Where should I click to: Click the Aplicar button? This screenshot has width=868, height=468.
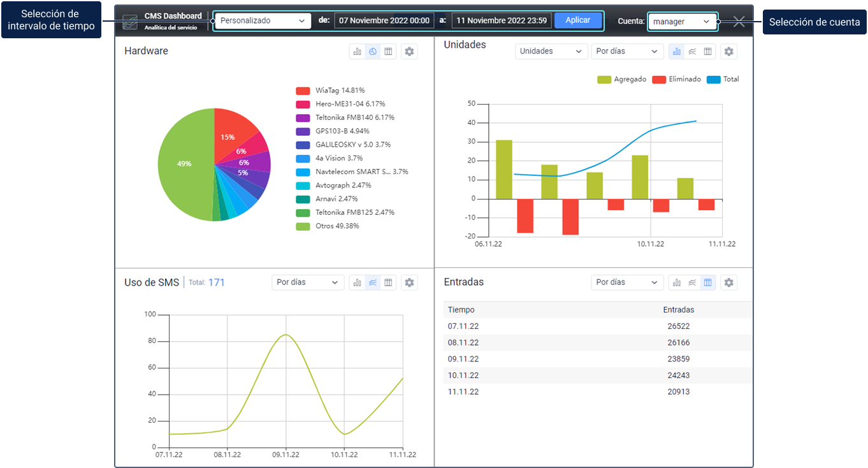pos(577,20)
